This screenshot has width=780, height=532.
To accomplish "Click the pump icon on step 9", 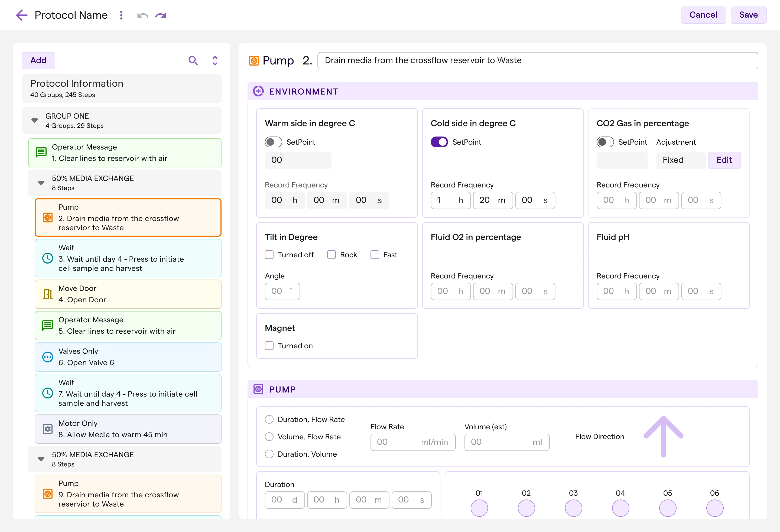I will 48,494.
